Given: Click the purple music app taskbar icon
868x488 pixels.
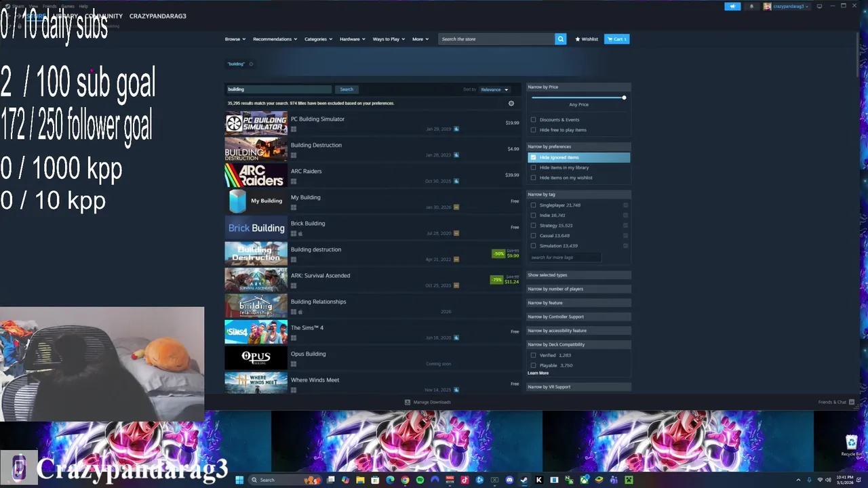Looking at the screenshot, I should (x=465, y=480).
